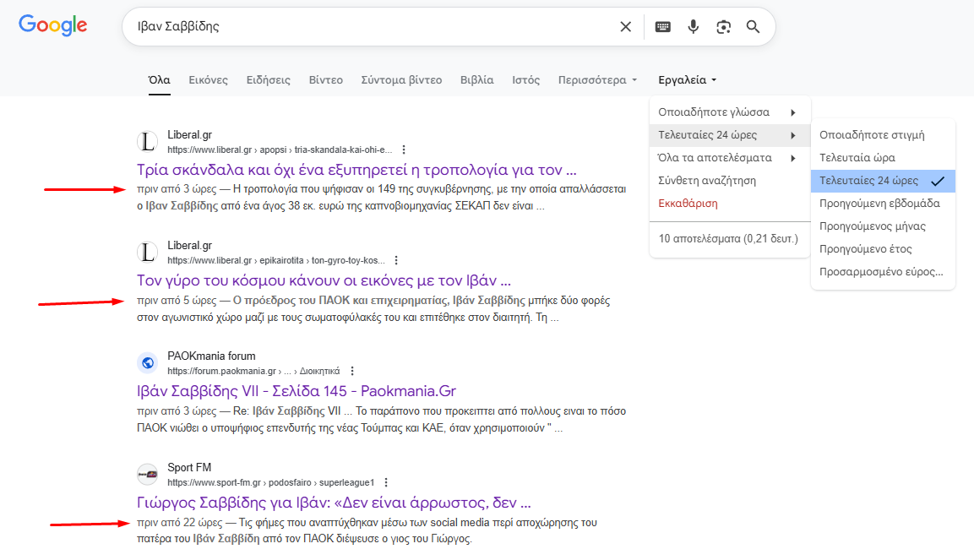
Task: Expand the Περισσότερα dropdown
Action: 597,80
